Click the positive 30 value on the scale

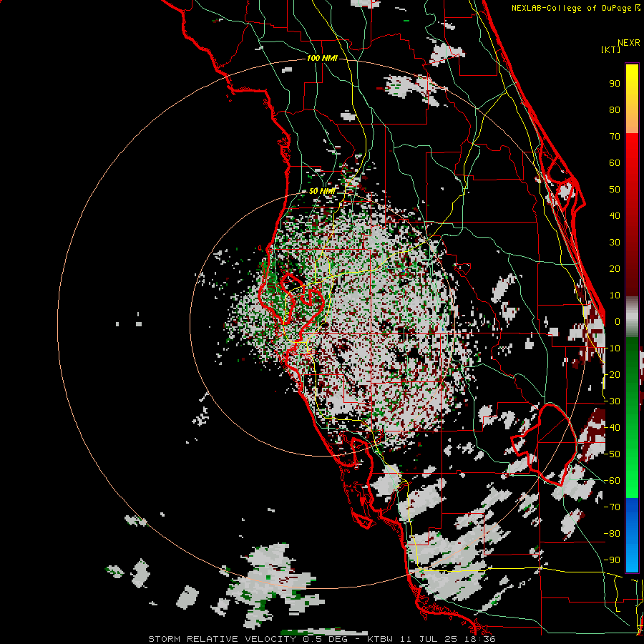click(615, 243)
